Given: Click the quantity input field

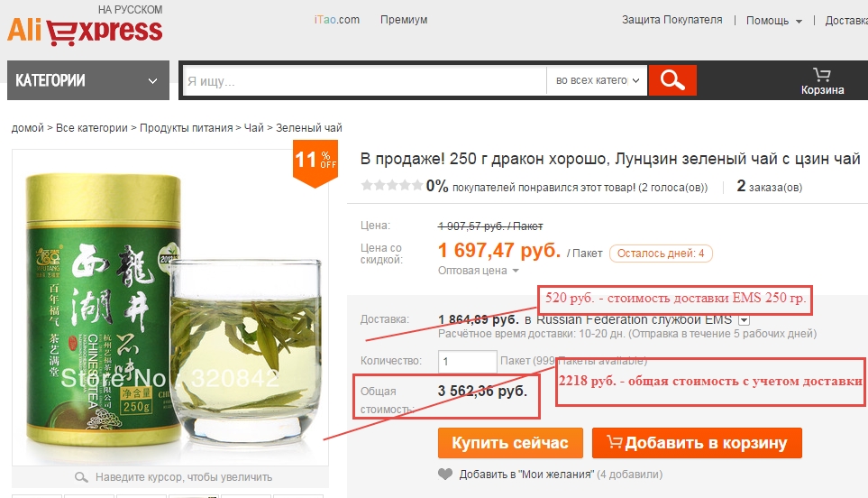Looking at the screenshot, I should [467, 362].
